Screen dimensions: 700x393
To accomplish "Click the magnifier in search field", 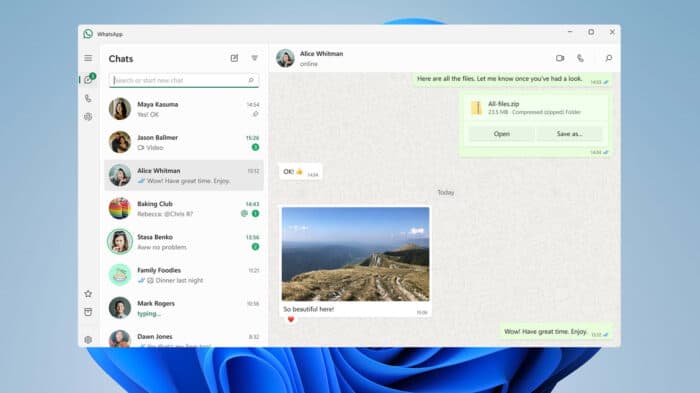I will click(251, 80).
